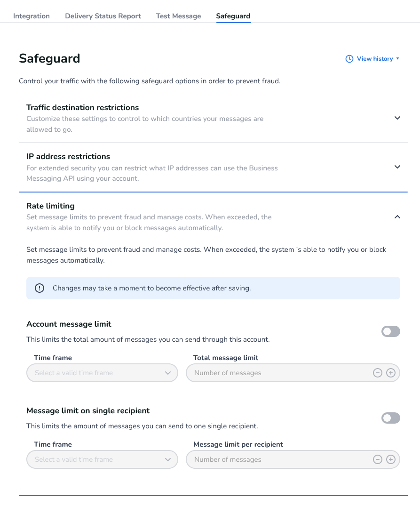Turn on Message limit on single recipient toggle
Image resolution: width=420 pixels, height=506 pixels.
(390, 418)
